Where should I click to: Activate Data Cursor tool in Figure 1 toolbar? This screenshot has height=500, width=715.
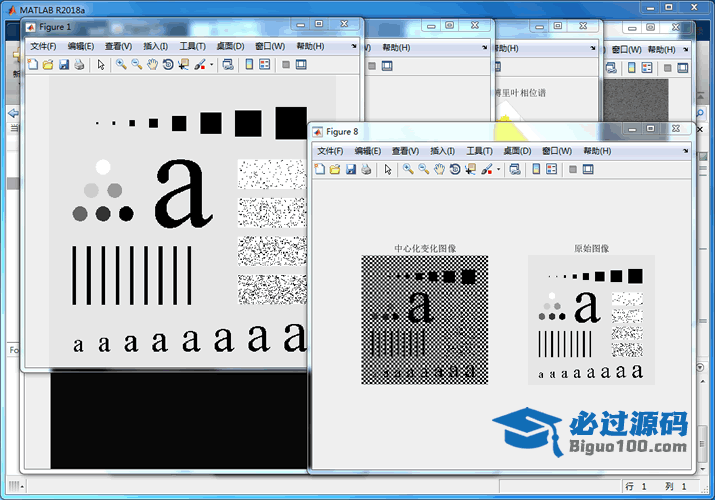[x=184, y=65]
